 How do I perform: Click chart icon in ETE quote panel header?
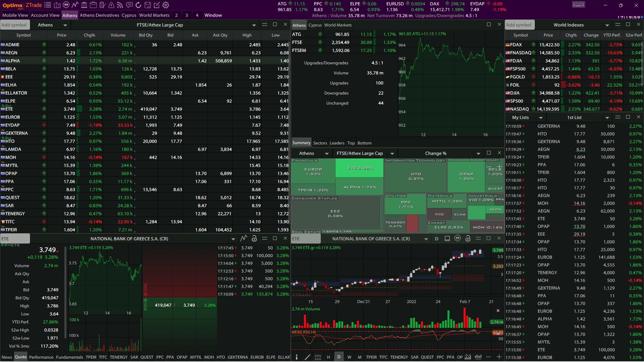(244, 238)
